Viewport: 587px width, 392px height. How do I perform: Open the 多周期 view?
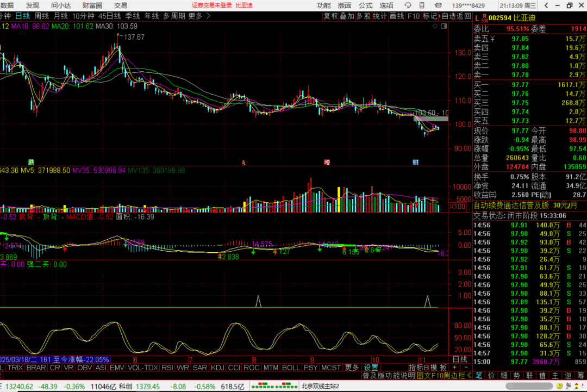tap(174, 16)
